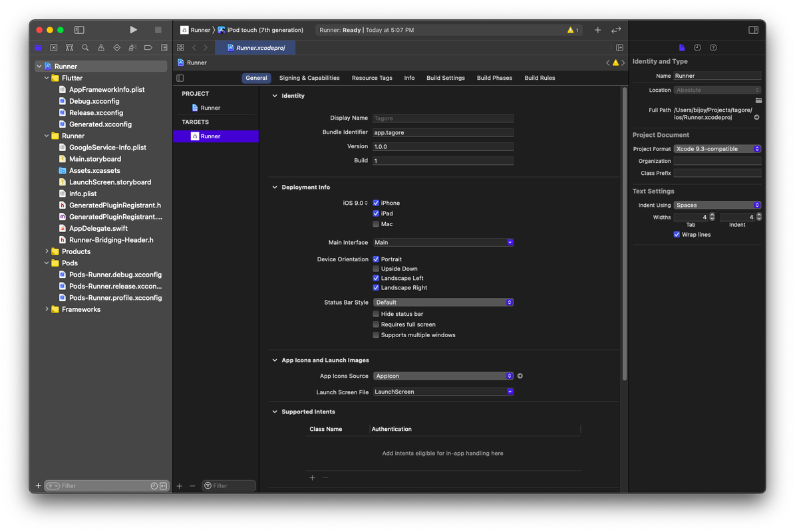Switch to Signing & Capabilities tab

309,78
